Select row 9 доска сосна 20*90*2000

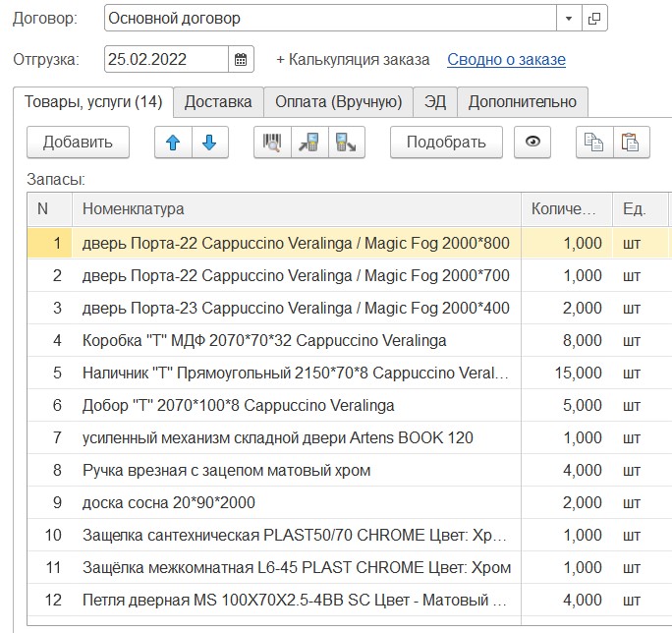(295, 502)
